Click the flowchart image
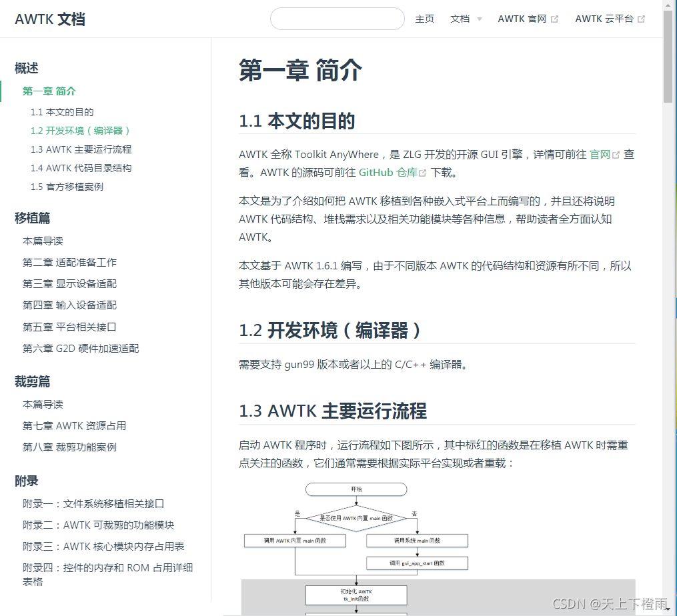The image size is (677, 616). point(437,548)
